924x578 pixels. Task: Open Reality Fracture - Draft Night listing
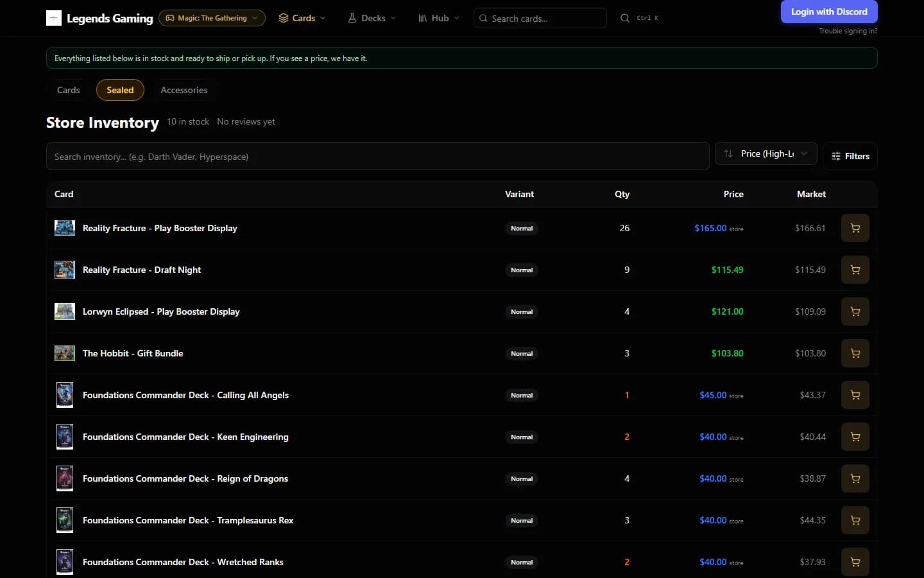click(x=142, y=270)
